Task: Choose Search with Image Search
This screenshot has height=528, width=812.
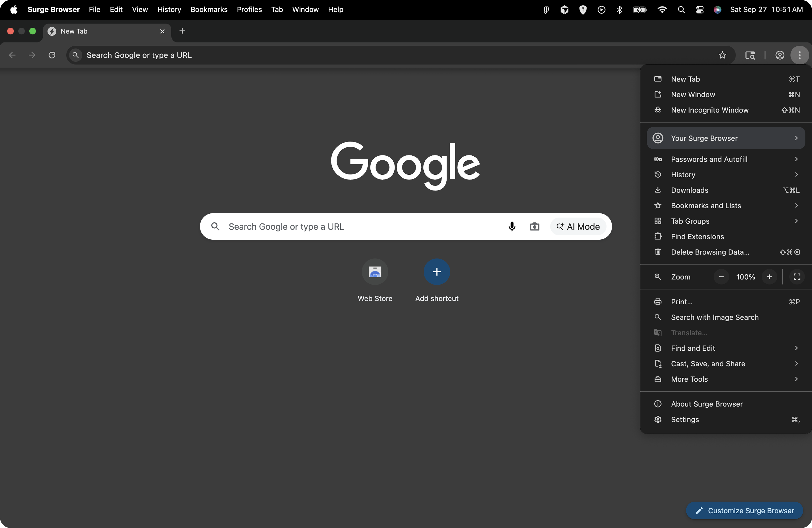Action: tap(726, 317)
